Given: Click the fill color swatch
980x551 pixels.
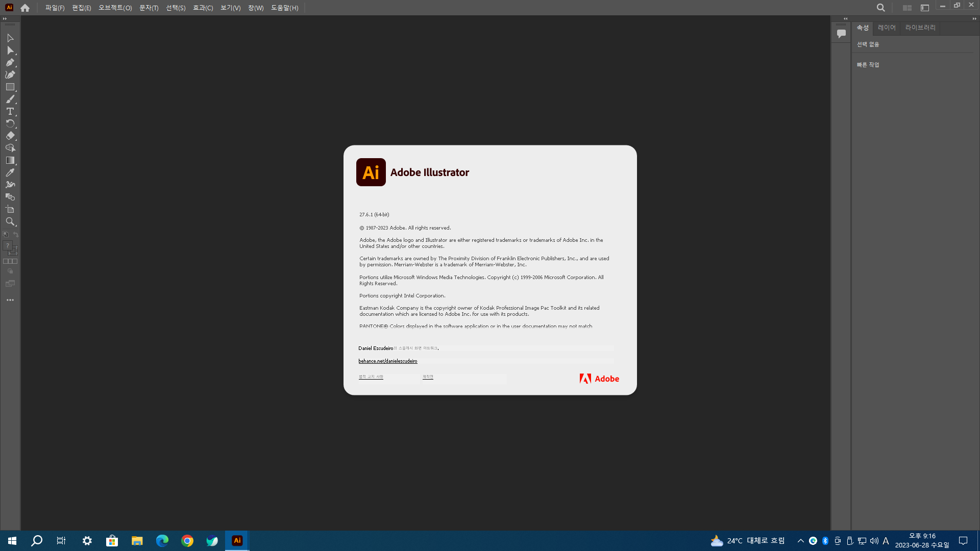Looking at the screenshot, I should 8,246.
